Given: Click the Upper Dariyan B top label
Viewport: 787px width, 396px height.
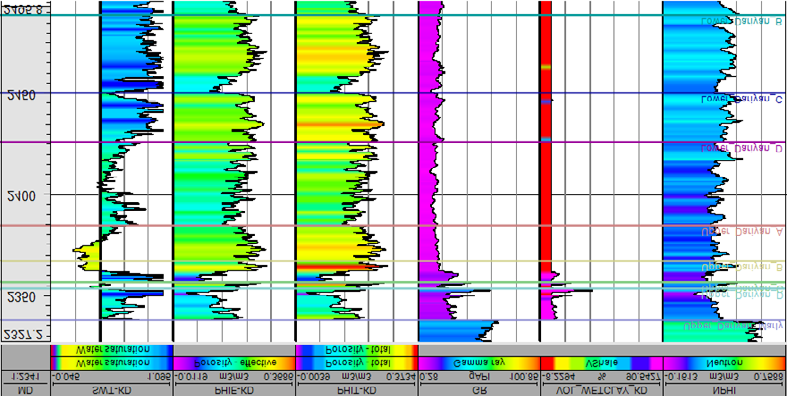Looking at the screenshot, I should [741, 267].
